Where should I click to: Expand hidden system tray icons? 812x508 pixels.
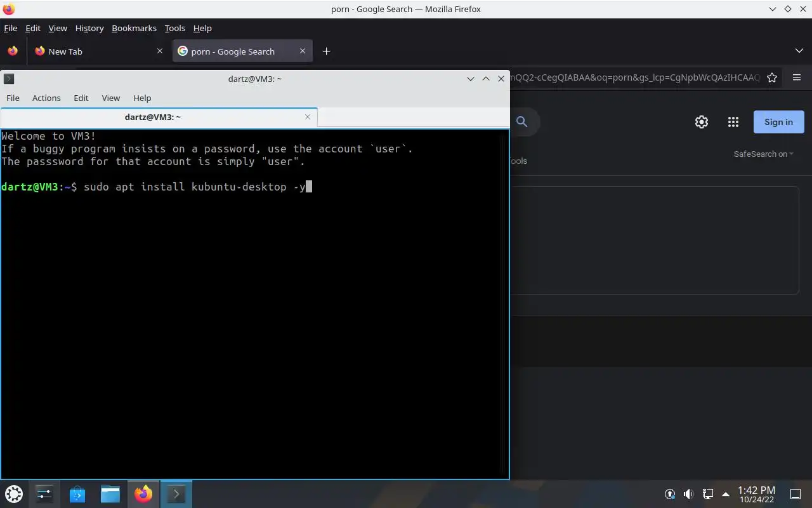point(726,494)
